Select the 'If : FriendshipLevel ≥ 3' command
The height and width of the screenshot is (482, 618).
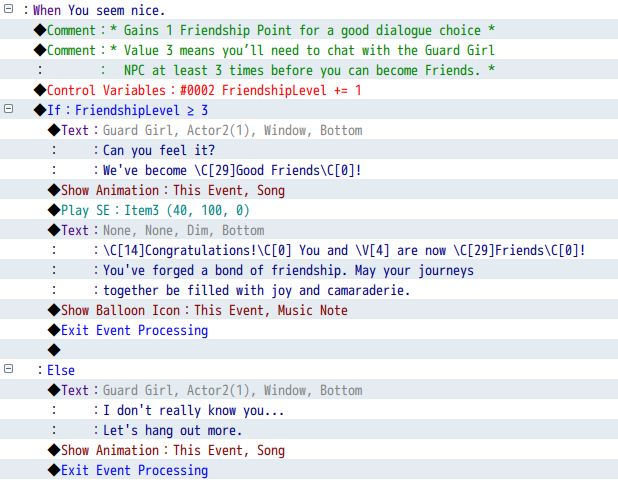click(x=309, y=110)
